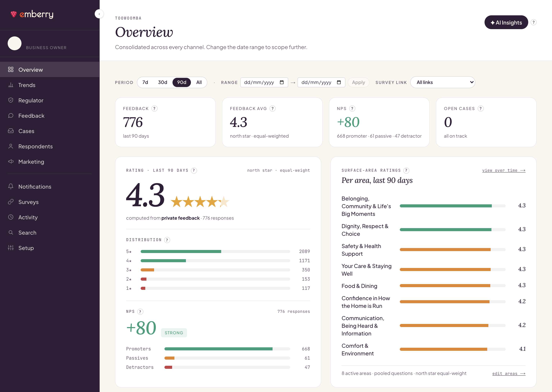
Task: Click the Detractors count 47
Action: (x=307, y=367)
